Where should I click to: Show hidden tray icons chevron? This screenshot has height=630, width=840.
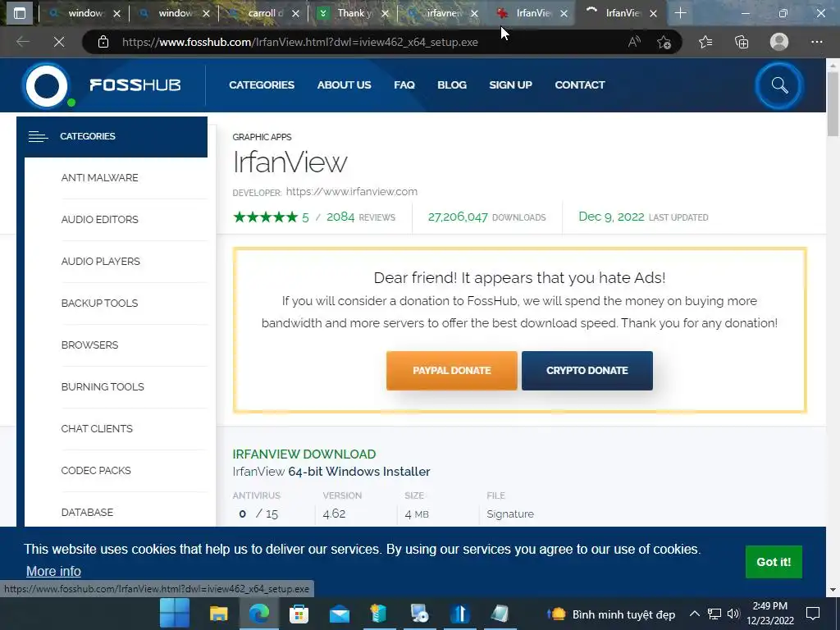click(694, 614)
